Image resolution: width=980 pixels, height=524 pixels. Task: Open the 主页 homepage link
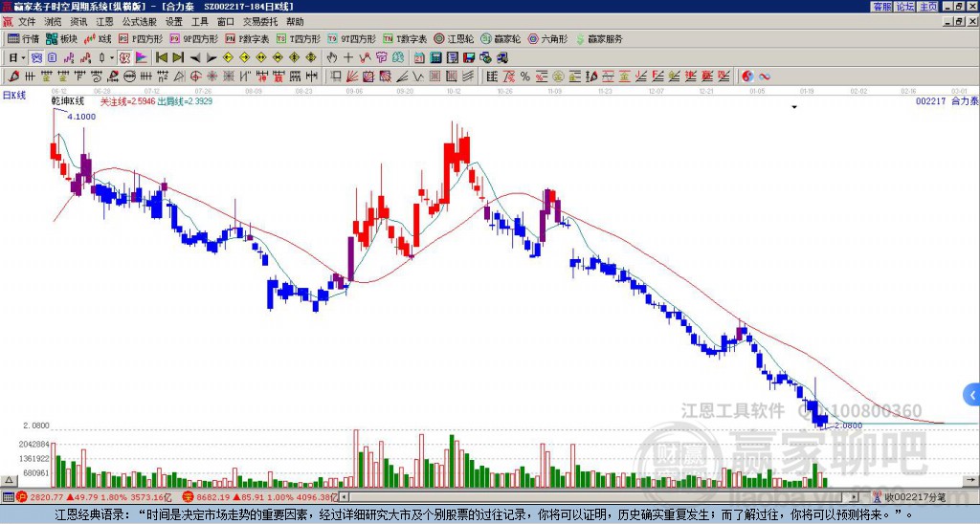point(928,7)
